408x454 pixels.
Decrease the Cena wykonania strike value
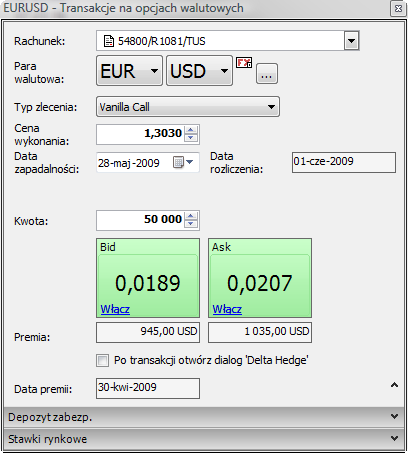pos(191,138)
